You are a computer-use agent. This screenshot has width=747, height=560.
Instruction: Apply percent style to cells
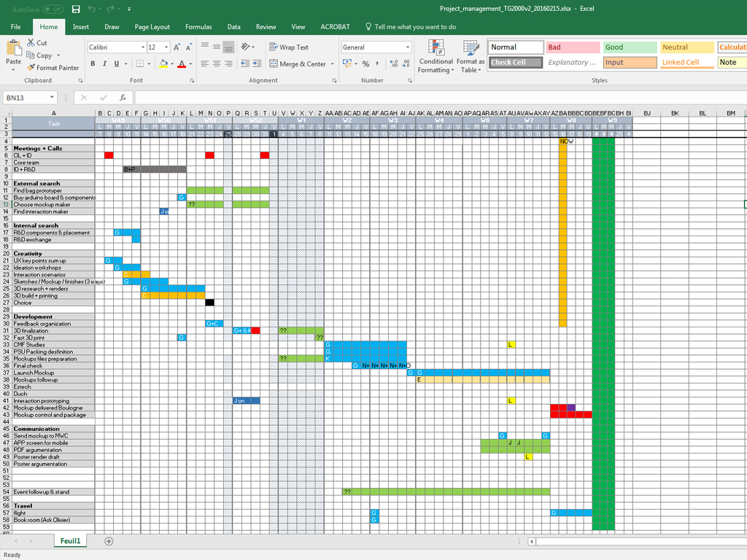coord(365,64)
